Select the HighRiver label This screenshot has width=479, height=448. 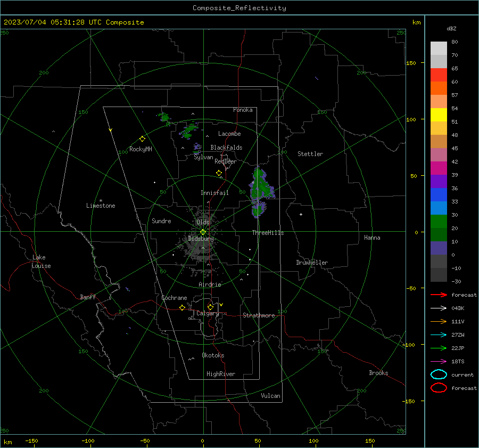tap(221, 374)
